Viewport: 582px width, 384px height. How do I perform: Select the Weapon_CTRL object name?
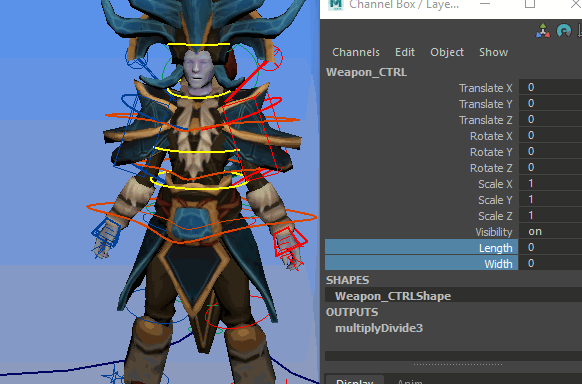[x=366, y=72]
